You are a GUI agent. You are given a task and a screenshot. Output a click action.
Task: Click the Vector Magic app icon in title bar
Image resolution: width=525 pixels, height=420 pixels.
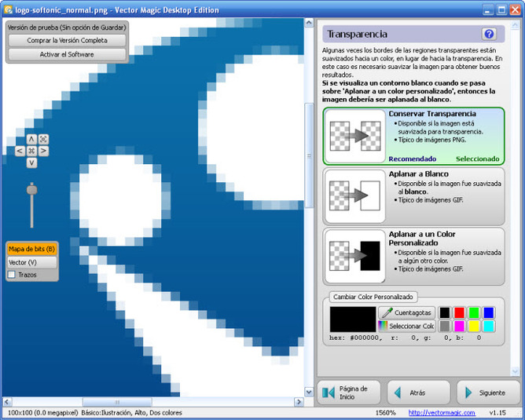click(x=8, y=9)
